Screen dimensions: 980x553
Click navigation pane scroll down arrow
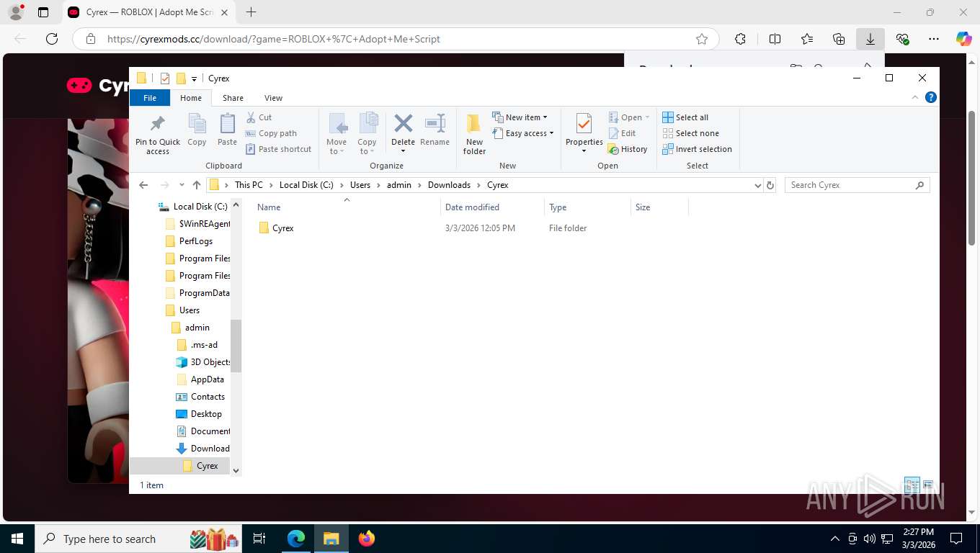pyautogui.click(x=236, y=471)
